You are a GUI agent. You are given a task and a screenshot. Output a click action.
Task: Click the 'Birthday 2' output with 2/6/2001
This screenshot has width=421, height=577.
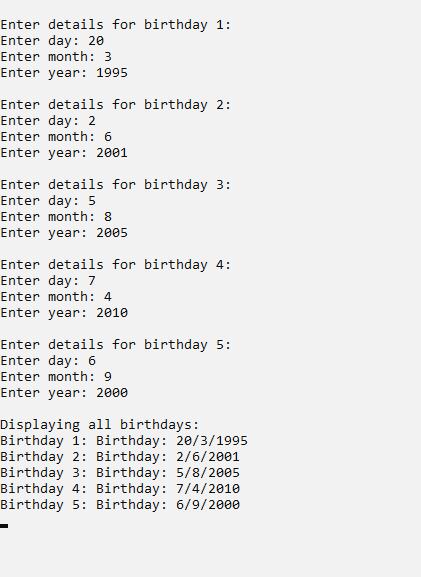click(x=120, y=457)
